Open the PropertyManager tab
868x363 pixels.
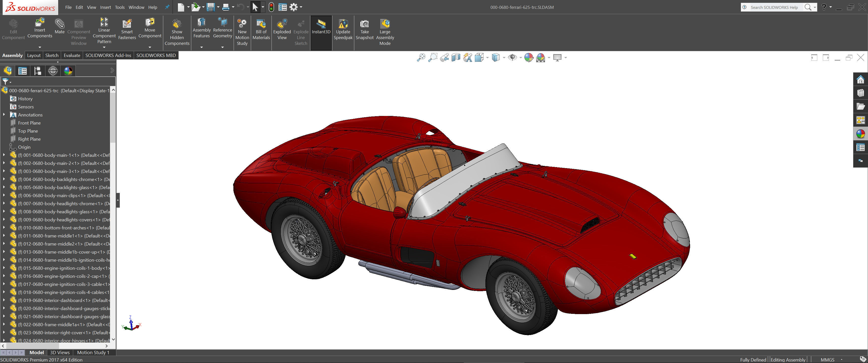click(22, 71)
